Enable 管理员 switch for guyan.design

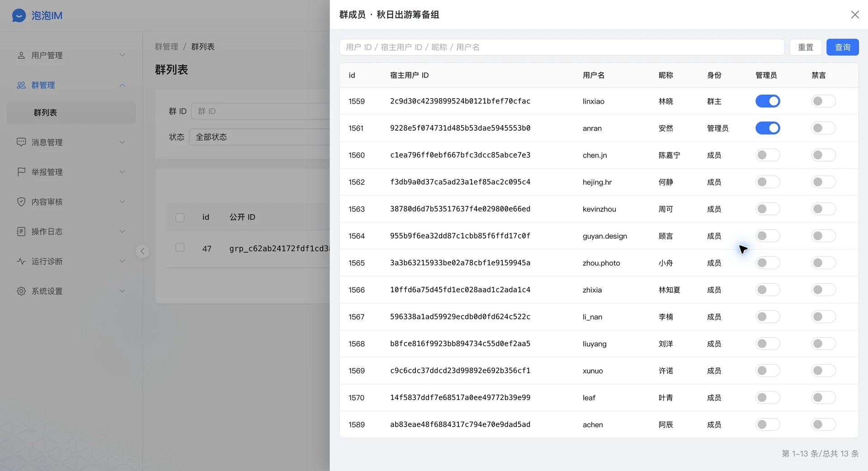click(768, 236)
